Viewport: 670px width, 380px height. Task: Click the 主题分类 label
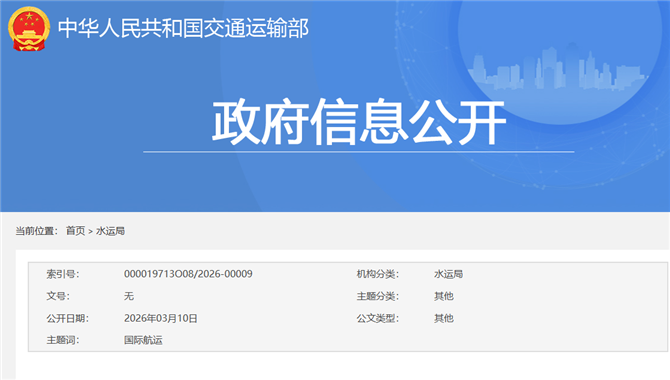[x=378, y=296]
